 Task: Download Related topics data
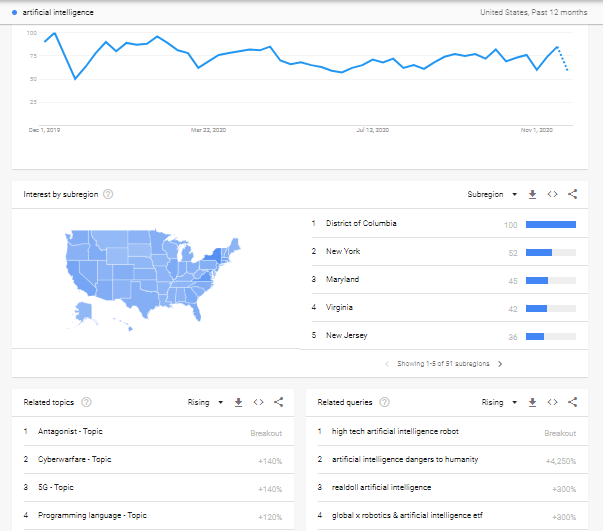pyautogui.click(x=238, y=402)
